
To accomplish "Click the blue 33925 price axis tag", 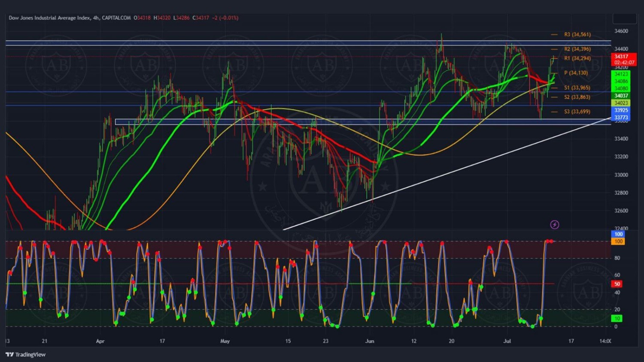I will tap(621, 110).
